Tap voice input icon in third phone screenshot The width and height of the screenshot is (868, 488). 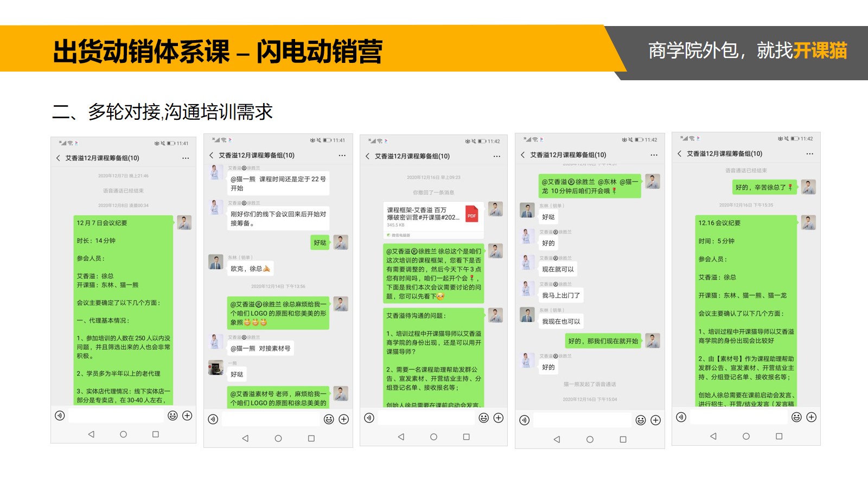[x=369, y=418]
